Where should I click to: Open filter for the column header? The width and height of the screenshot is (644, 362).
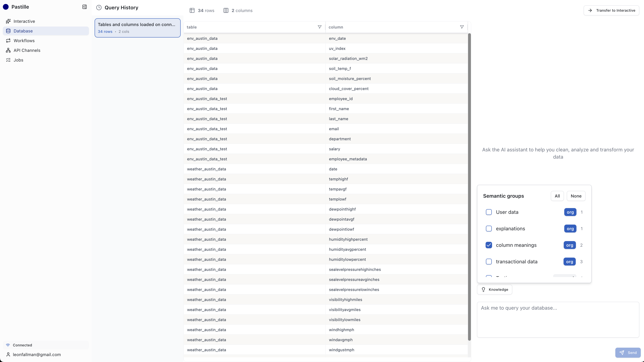[x=462, y=27]
